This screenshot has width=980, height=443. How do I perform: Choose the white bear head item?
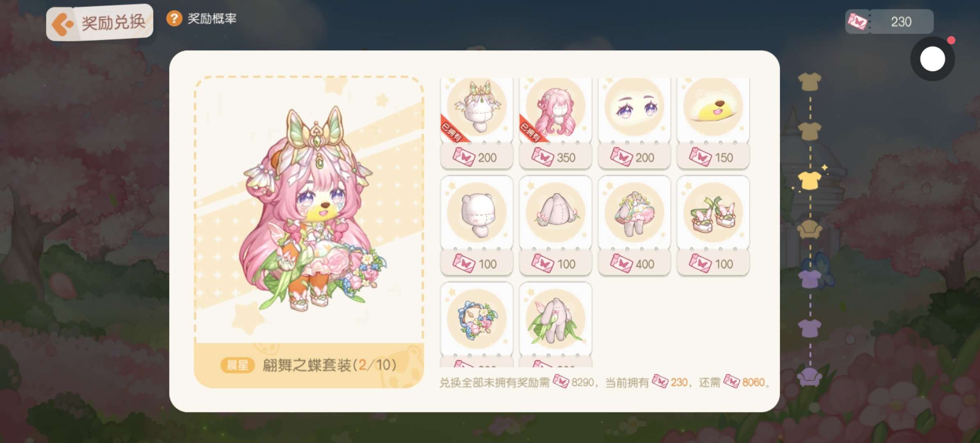(476, 225)
